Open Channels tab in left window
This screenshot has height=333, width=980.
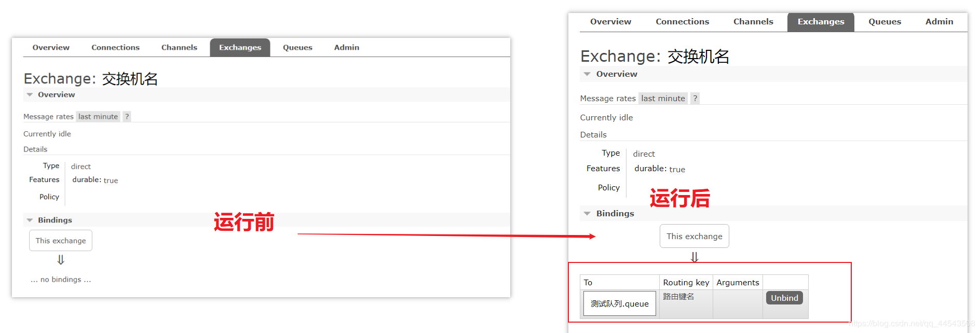[x=179, y=47]
